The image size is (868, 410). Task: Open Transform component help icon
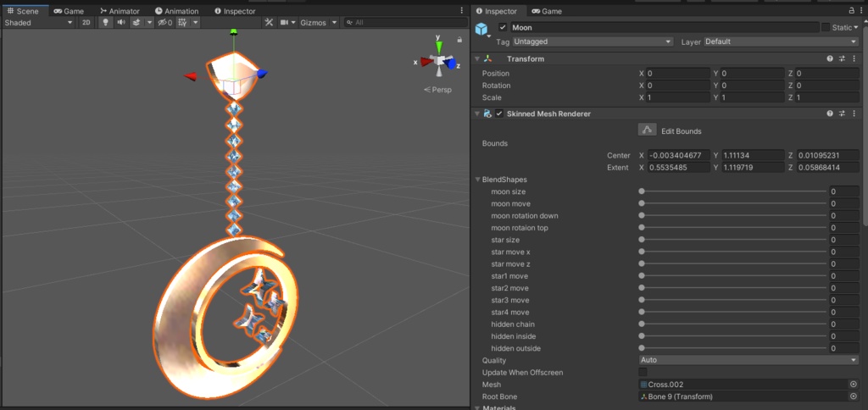(x=830, y=58)
